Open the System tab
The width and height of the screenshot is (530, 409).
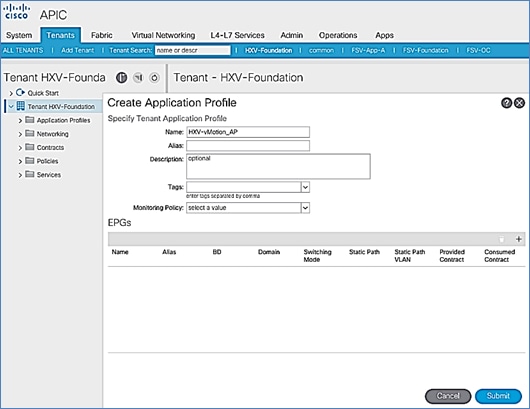19,35
